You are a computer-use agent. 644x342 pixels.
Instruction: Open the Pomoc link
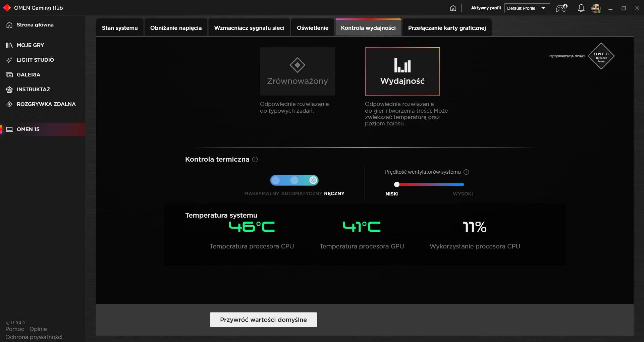coord(15,329)
